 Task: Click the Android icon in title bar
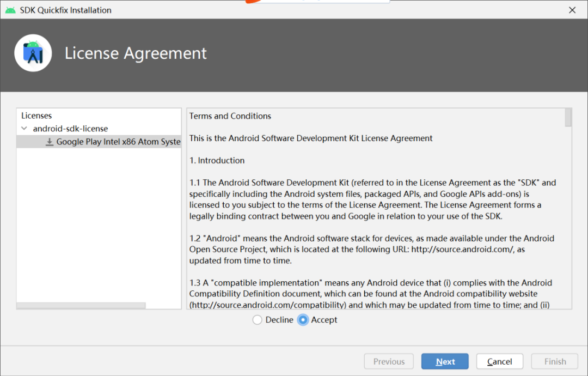(x=10, y=10)
